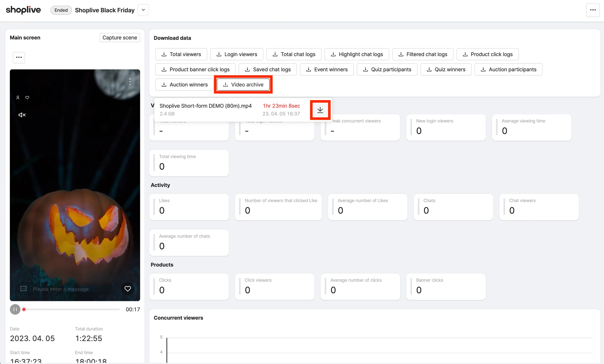Viewport: 604px width, 364px height.
Task: Click the 'Please enter a message' field
Action: click(61, 289)
